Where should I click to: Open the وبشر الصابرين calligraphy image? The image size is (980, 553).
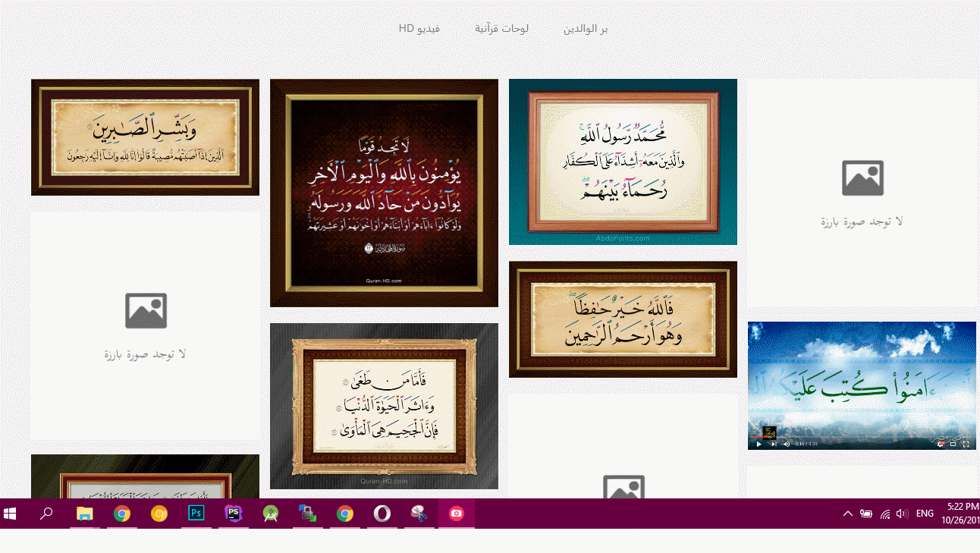[x=145, y=137]
